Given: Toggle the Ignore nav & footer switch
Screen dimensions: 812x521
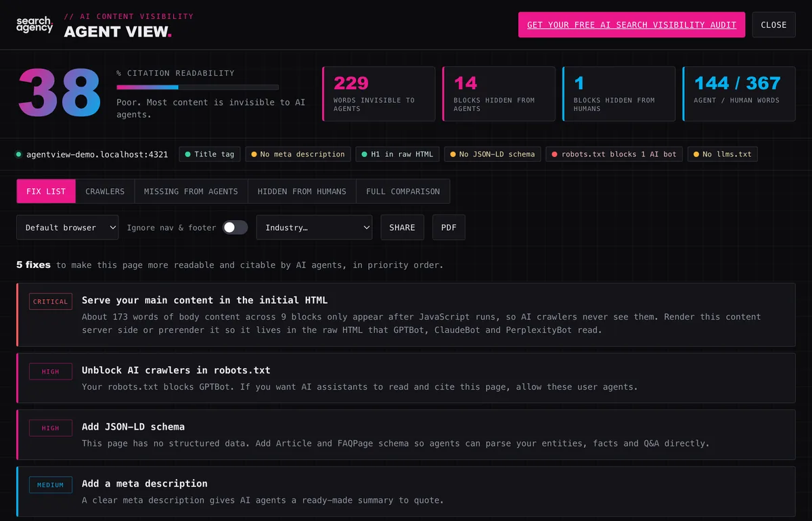Looking at the screenshot, I should 235,227.
